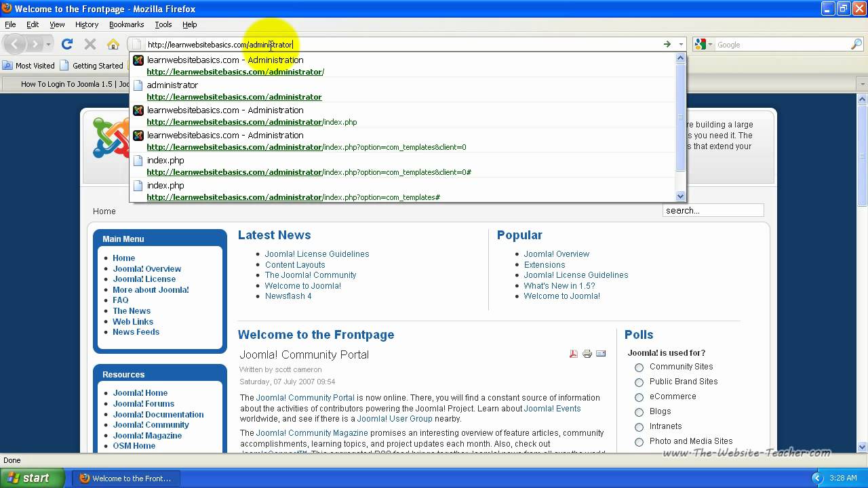Click the Forward navigation arrow

pos(35,44)
